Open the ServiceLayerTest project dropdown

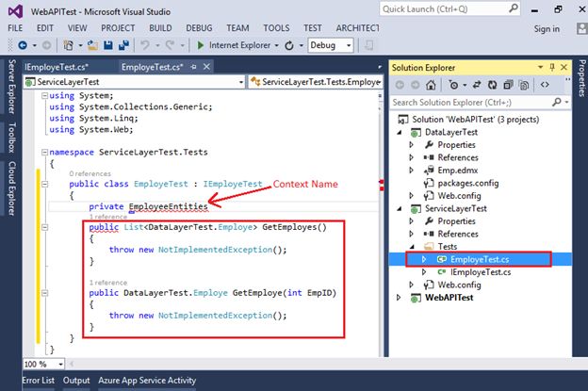[x=241, y=82]
